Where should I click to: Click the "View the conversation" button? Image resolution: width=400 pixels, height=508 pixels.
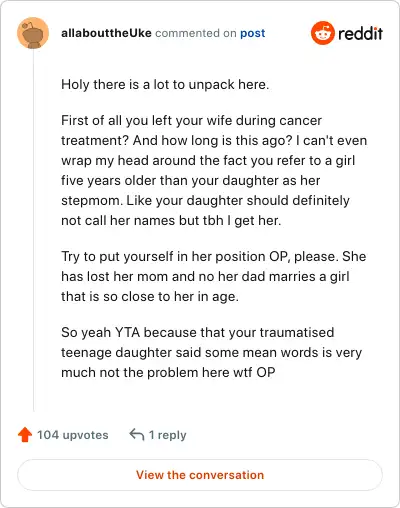200,475
